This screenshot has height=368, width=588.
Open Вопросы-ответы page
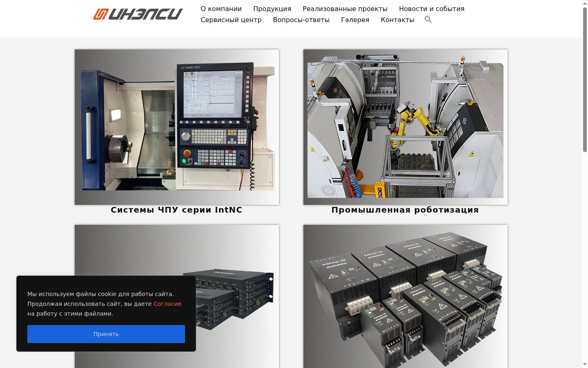point(301,20)
